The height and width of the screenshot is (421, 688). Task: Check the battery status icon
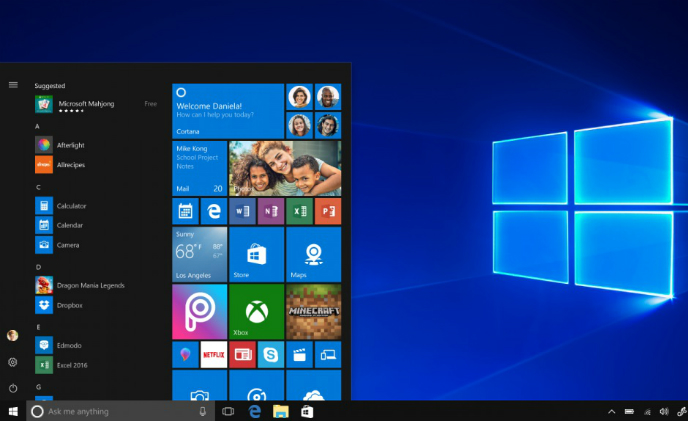click(x=629, y=411)
